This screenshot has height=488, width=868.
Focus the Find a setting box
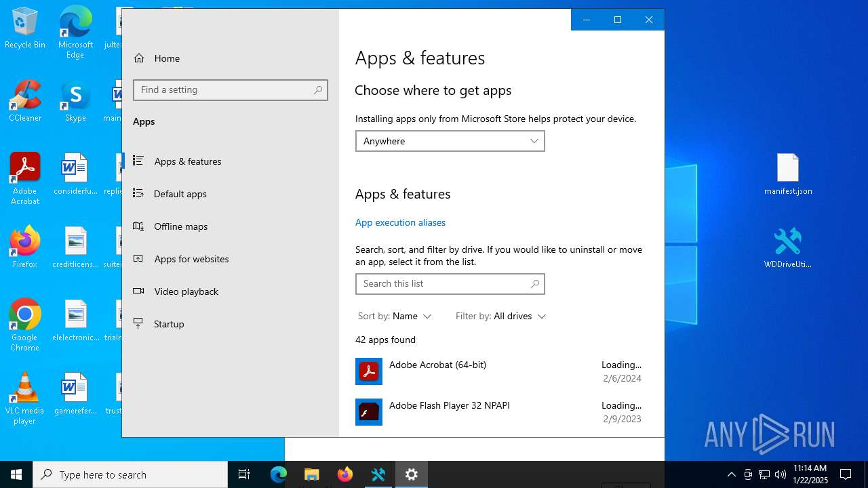[231, 90]
